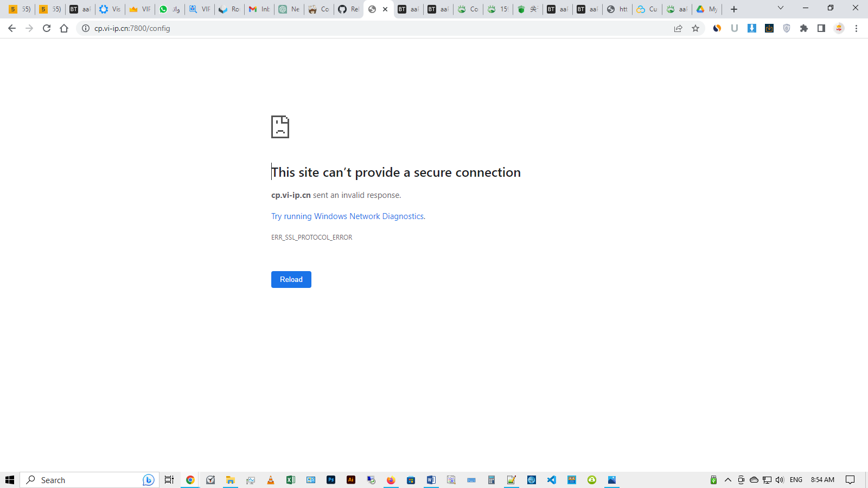868x488 pixels.
Task: Open File Explorer from the taskbar
Action: (x=231, y=480)
